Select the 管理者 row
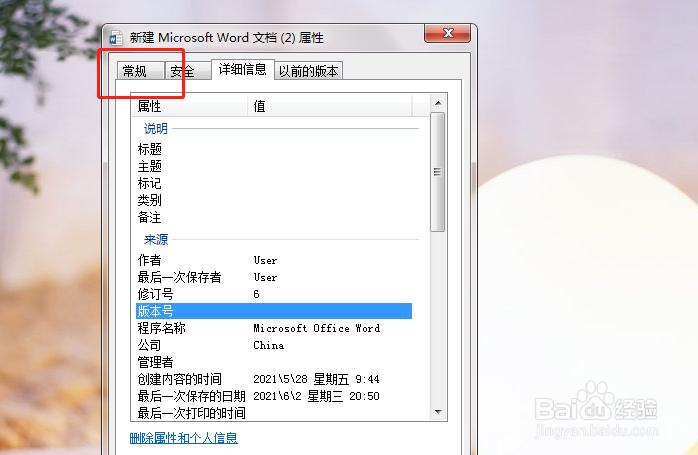 click(x=274, y=362)
